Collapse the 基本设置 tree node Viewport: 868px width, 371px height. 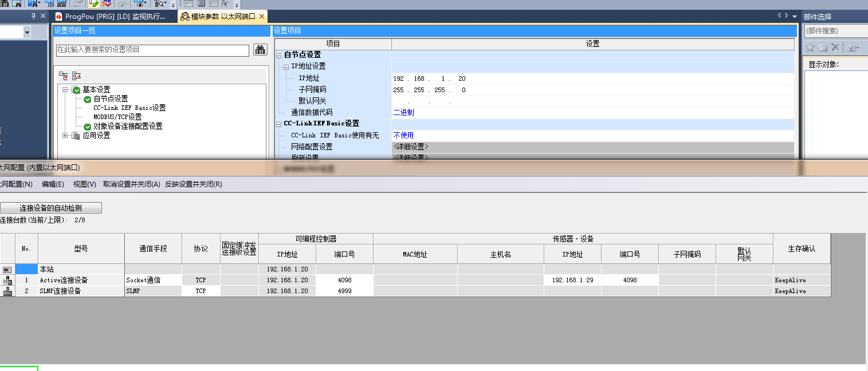pyautogui.click(x=65, y=90)
